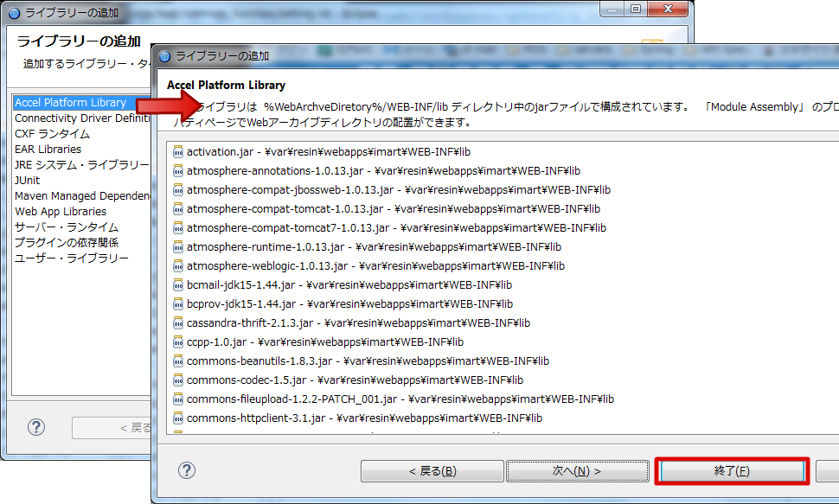
Task: Click the jar icon beside commons-fileupload-1.2.2-PATCH_001.jar
Action: [178, 399]
